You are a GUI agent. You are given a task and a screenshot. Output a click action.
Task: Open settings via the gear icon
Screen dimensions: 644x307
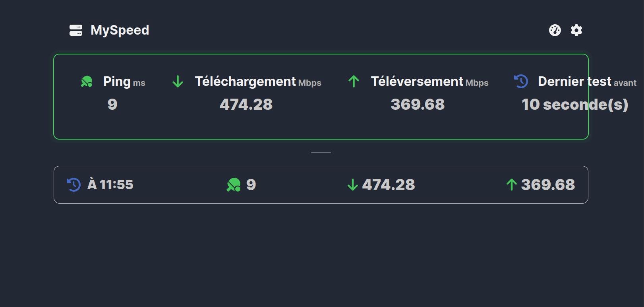[576, 30]
